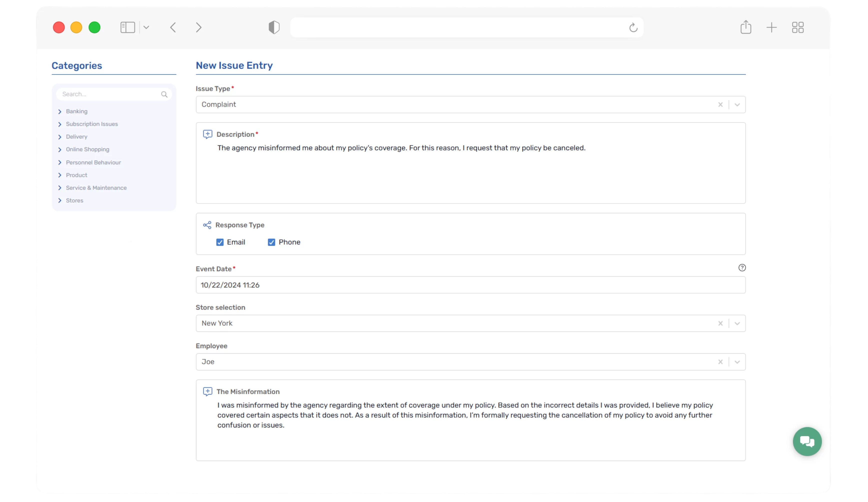The width and height of the screenshot is (868, 502).
Task: Clear the Issue Type Complaint selection
Action: (720, 104)
